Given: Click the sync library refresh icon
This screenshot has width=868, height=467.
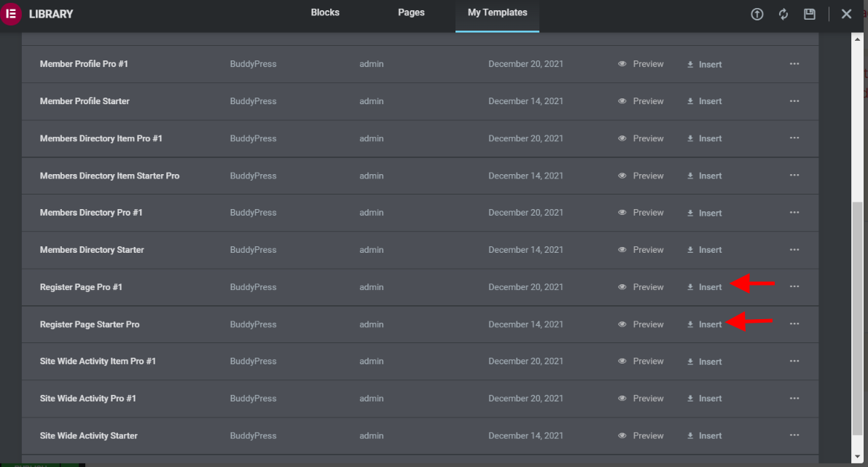Looking at the screenshot, I should [x=783, y=14].
